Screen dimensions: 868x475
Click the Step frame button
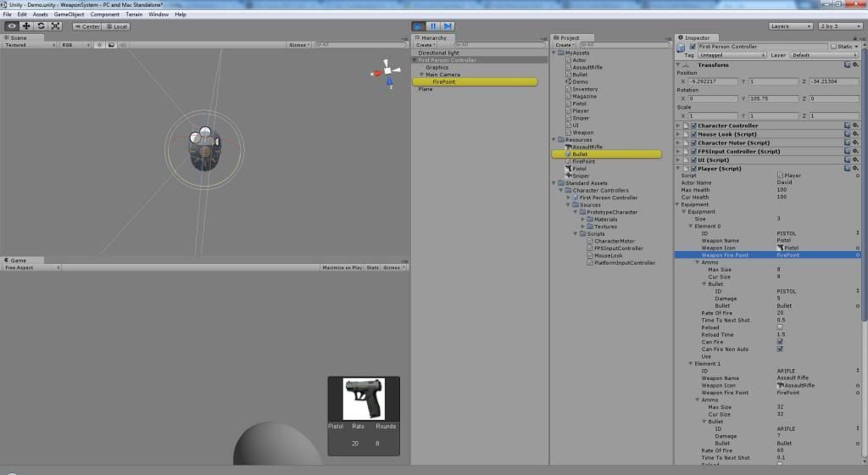click(x=448, y=26)
